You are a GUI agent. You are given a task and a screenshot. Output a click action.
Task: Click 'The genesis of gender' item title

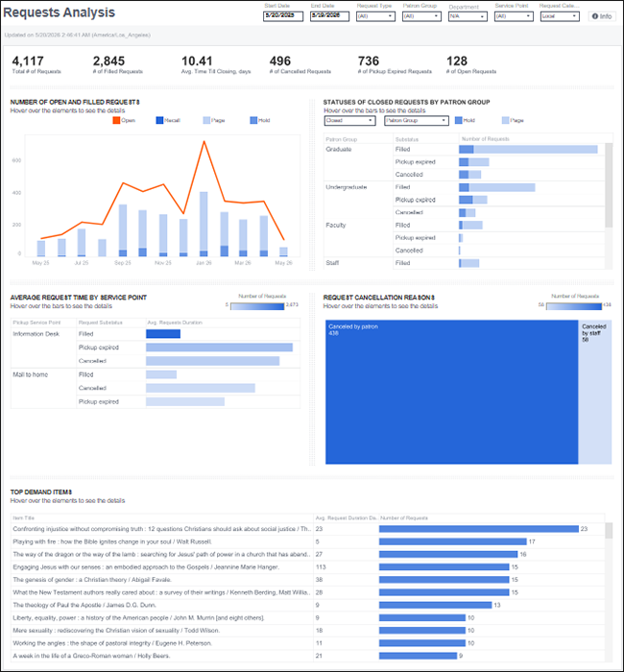(92, 580)
